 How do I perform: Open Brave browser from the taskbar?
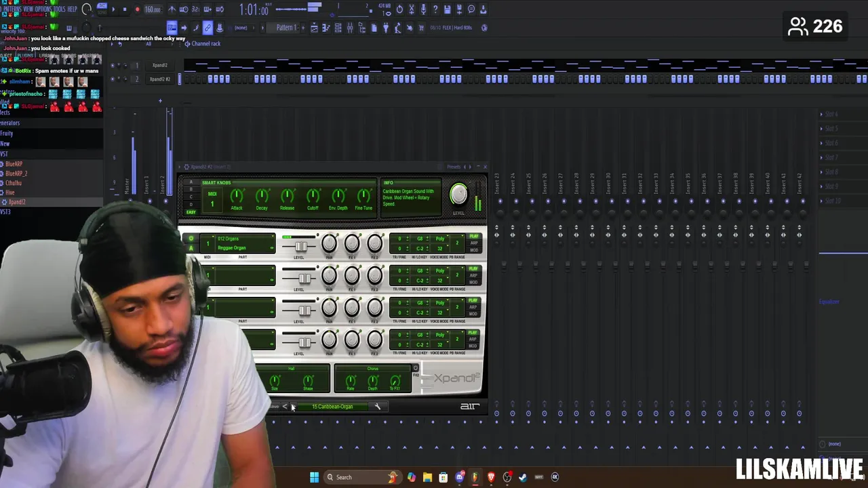click(491, 477)
